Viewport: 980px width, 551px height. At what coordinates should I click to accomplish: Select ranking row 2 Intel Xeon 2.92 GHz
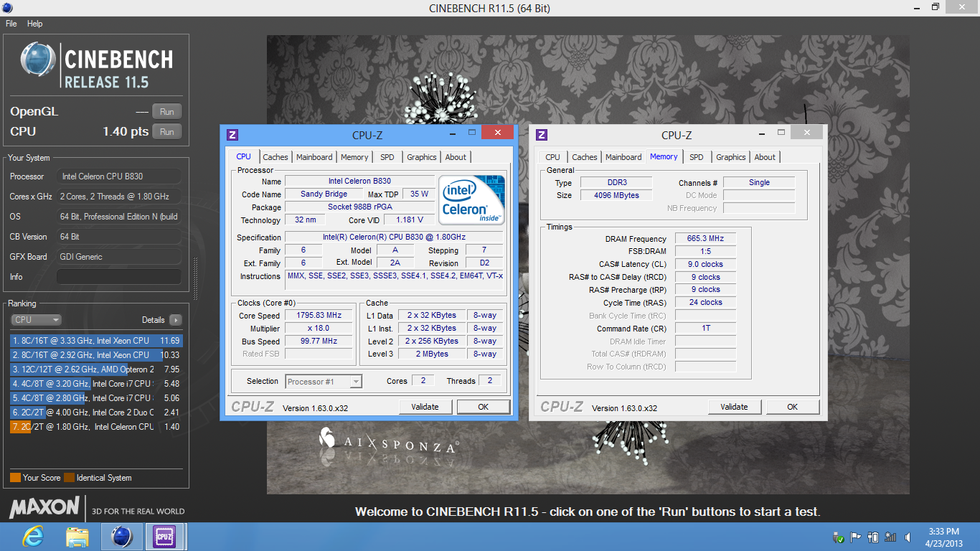tap(96, 355)
